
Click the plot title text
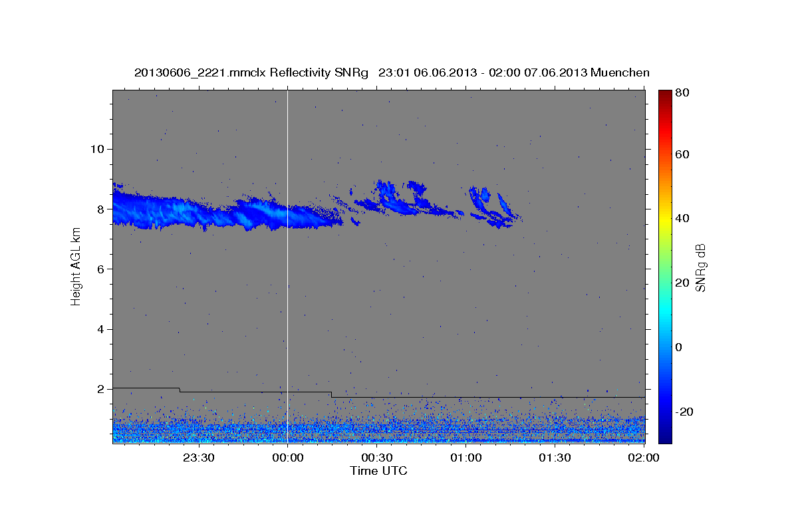392,72
